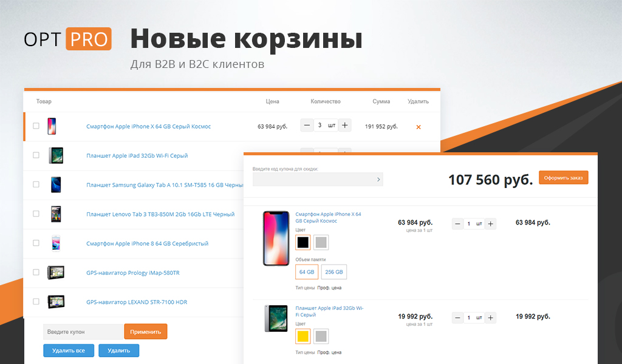Click plus for iPad in right cart

490,318
